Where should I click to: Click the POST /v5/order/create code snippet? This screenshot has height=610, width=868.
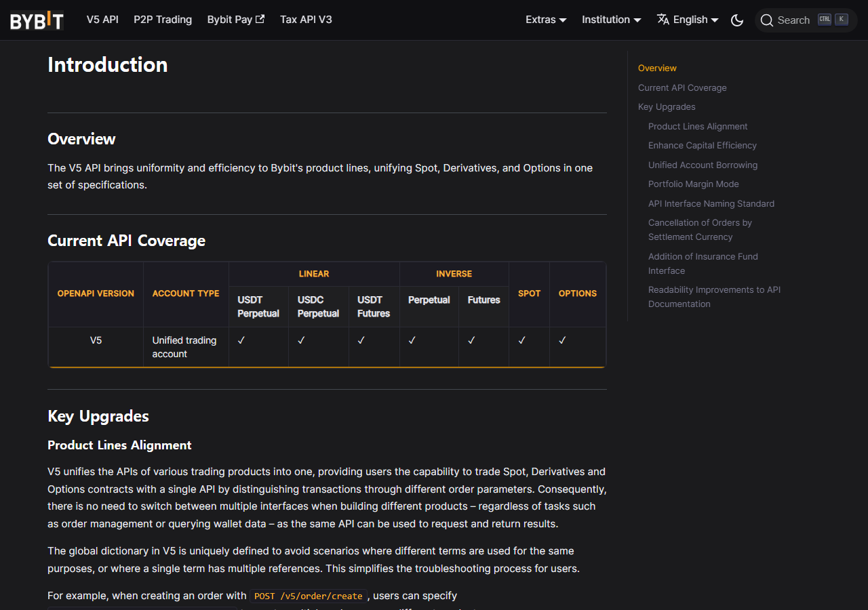(309, 596)
